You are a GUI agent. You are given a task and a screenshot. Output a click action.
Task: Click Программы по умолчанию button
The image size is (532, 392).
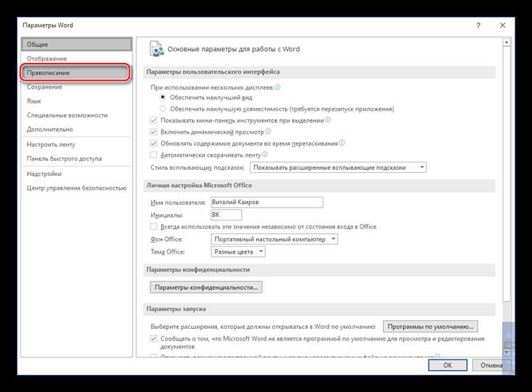(431, 327)
